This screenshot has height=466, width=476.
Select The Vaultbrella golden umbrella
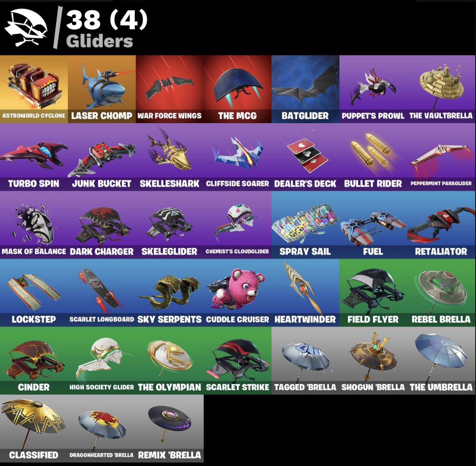pyautogui.click(x=441, y=89)
